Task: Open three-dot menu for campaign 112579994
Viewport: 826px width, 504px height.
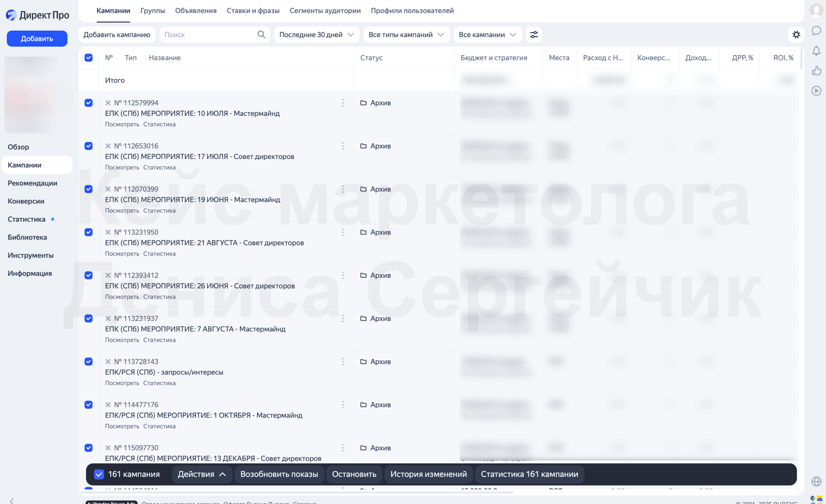Action: point(343,103)
